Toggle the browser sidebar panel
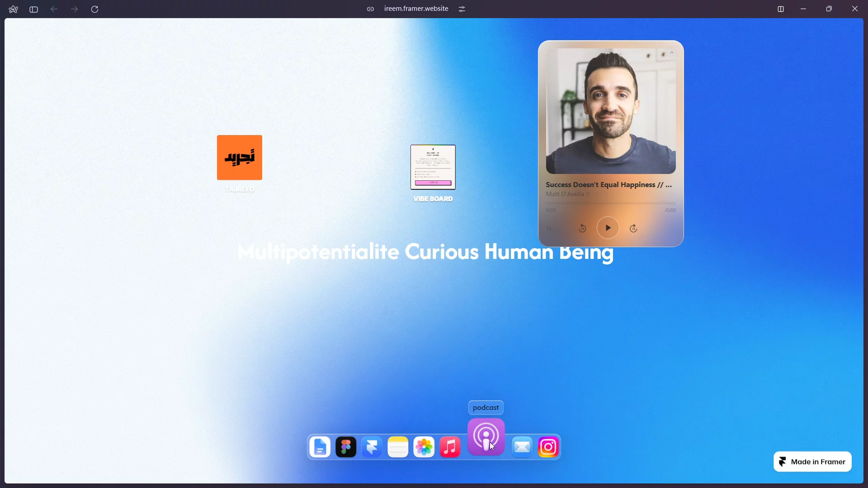Screen dimensions: 868x488 (x=33, y=9)
